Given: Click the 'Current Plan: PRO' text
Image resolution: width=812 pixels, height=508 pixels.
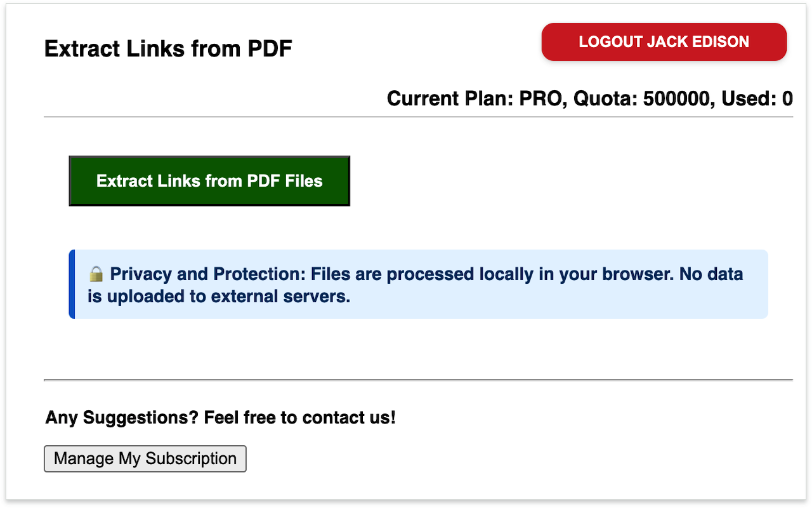Looking at the screenshot, I should (476, 99).
